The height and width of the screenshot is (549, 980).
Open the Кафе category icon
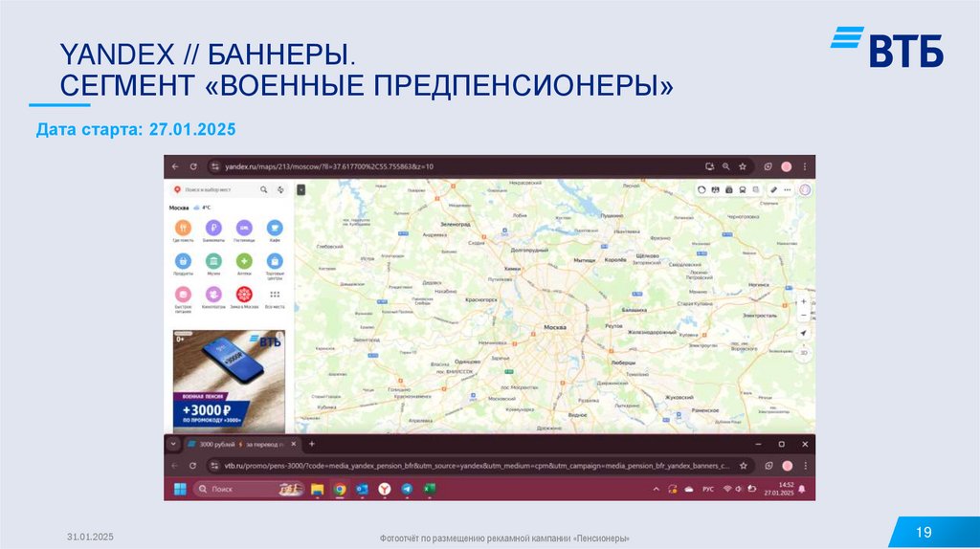275,228
